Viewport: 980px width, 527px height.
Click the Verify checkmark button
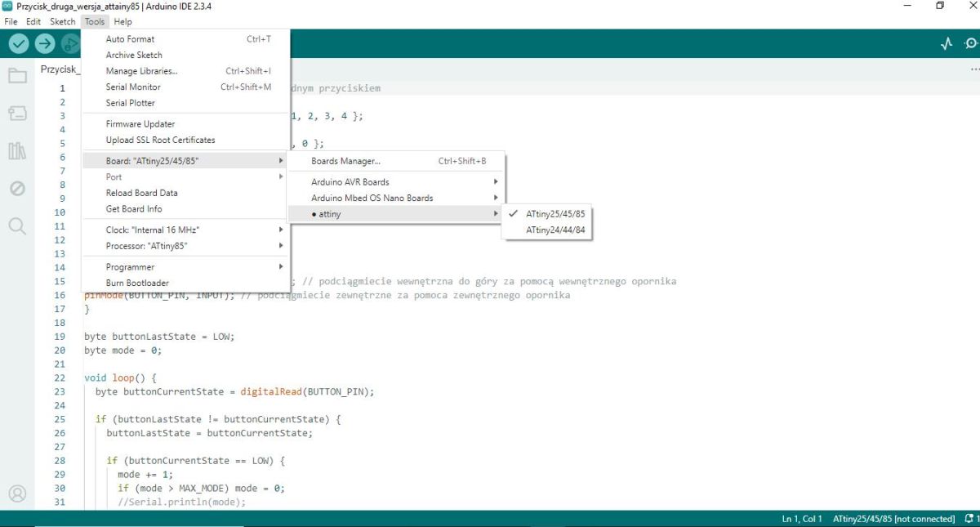pyautogui.click(x=18, y=44)
